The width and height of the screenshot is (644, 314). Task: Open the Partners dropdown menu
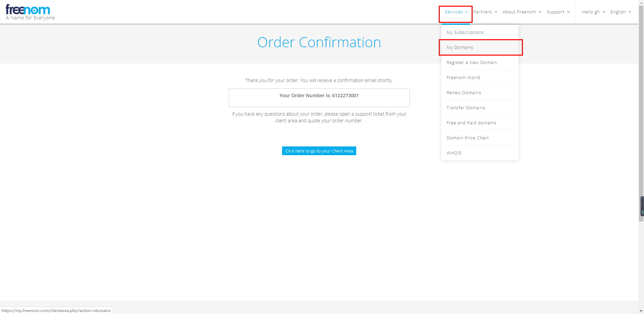tap(485, 12)
